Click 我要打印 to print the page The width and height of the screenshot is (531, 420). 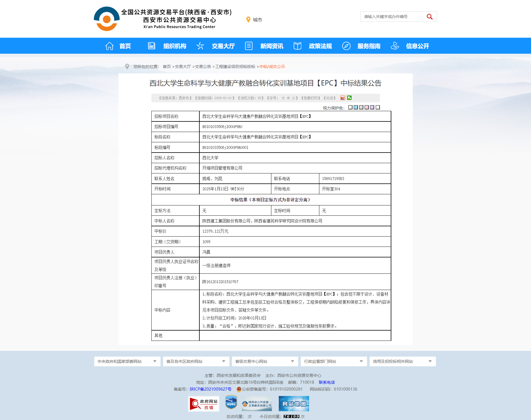tap(312, 98)
